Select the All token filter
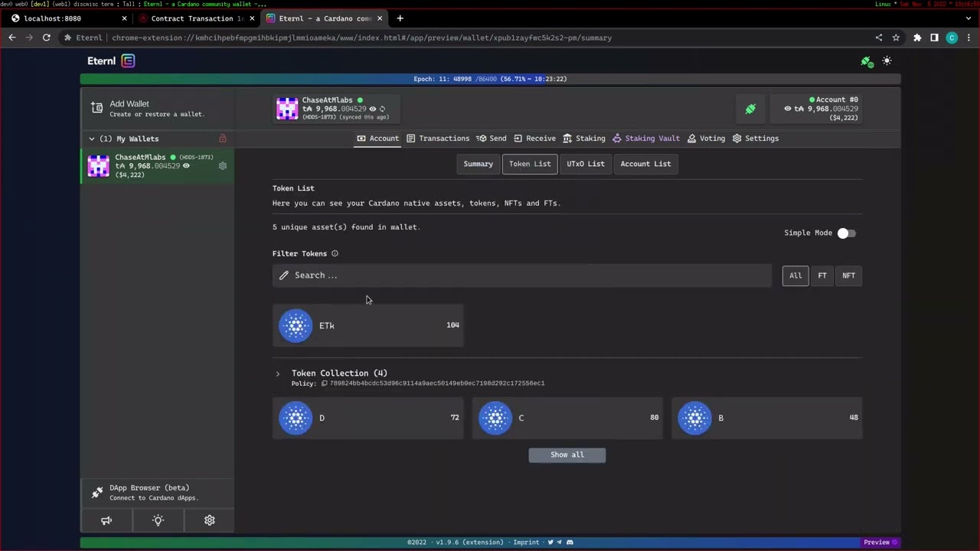This screenshot has width=980, height=551. 795,275
